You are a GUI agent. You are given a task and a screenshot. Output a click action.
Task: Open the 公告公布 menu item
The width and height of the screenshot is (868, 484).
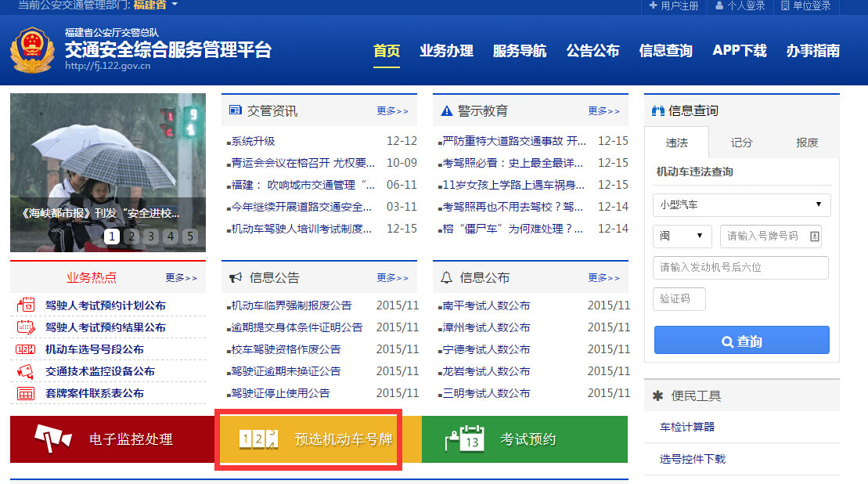pos(592,50)
